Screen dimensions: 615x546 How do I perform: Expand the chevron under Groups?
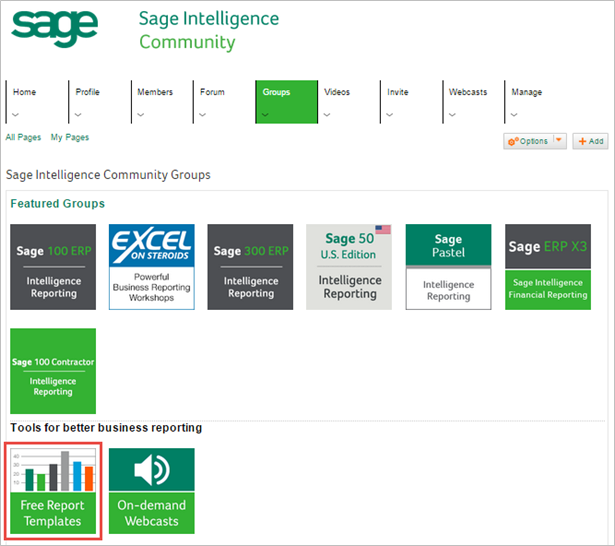click(265, 115)
